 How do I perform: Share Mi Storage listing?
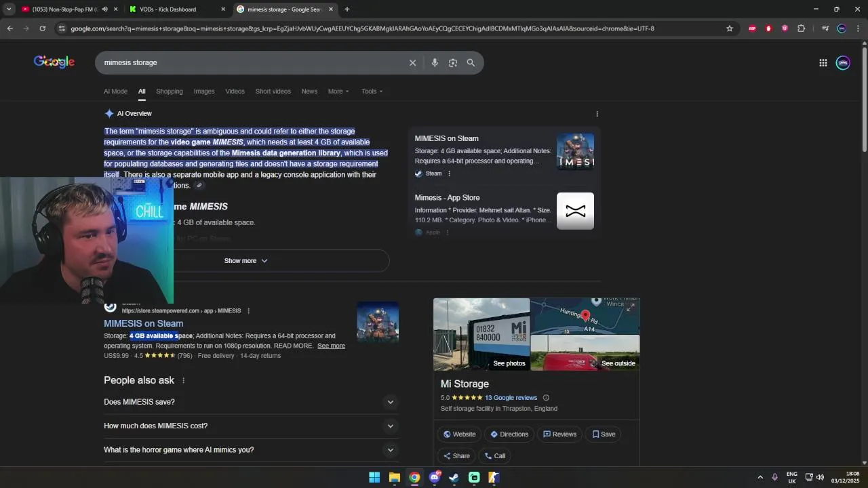(456, 456)
